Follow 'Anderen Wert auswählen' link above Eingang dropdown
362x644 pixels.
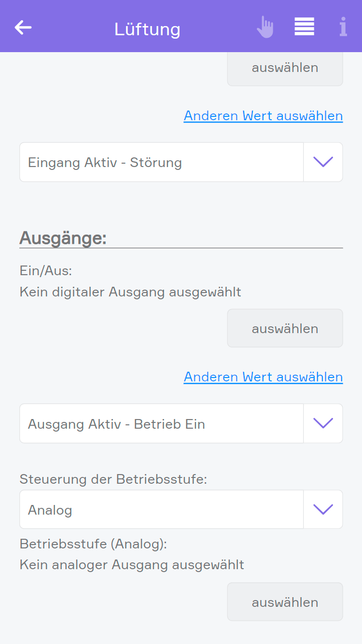point(263,116)
